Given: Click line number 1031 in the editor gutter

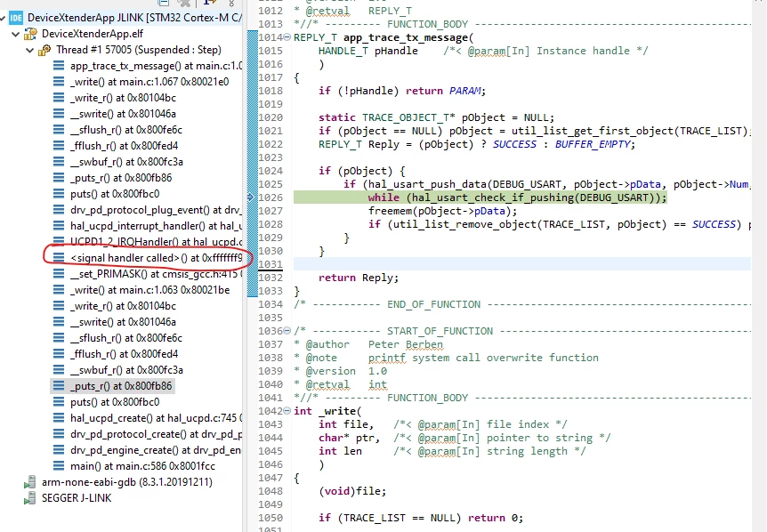Looking at the screenshot, I should pos(270,264).
